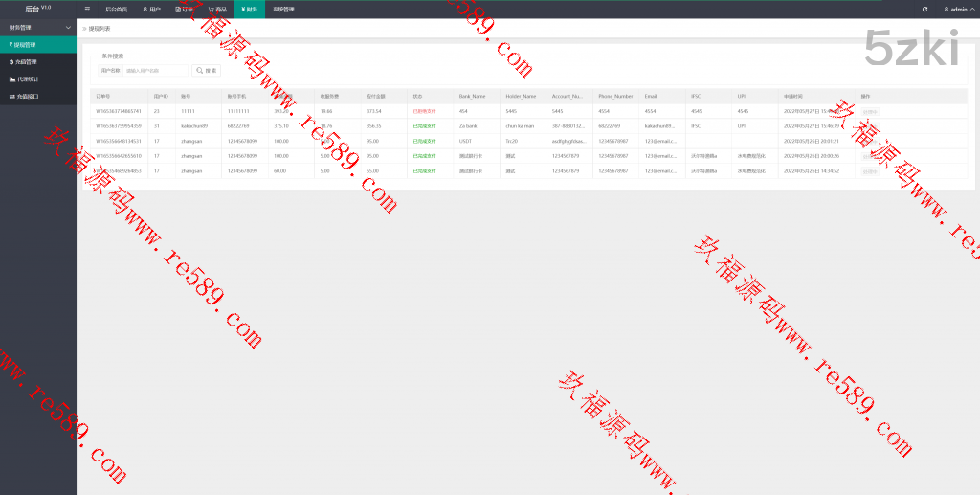Click the card icon beside 充值接口
980x495 pixels.
pos(11,96)
